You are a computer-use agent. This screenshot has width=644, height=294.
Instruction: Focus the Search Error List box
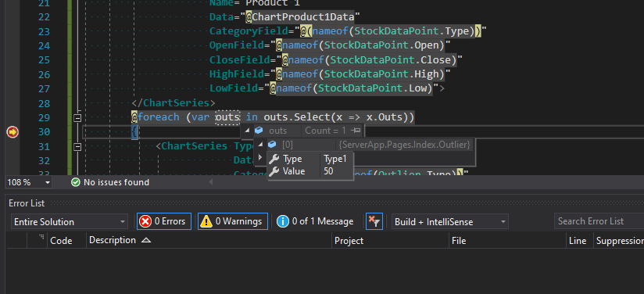(599, 221)
